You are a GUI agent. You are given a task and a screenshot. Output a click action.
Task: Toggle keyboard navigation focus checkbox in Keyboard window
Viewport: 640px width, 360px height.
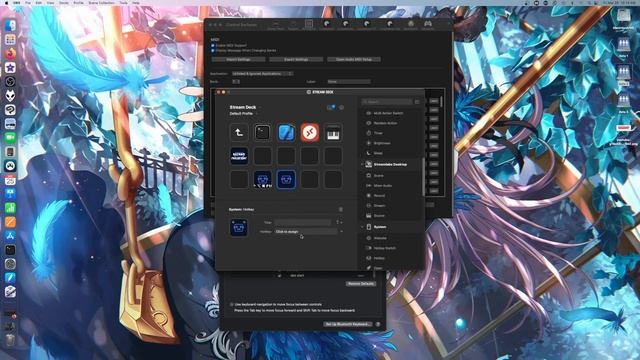coord(232,304)
